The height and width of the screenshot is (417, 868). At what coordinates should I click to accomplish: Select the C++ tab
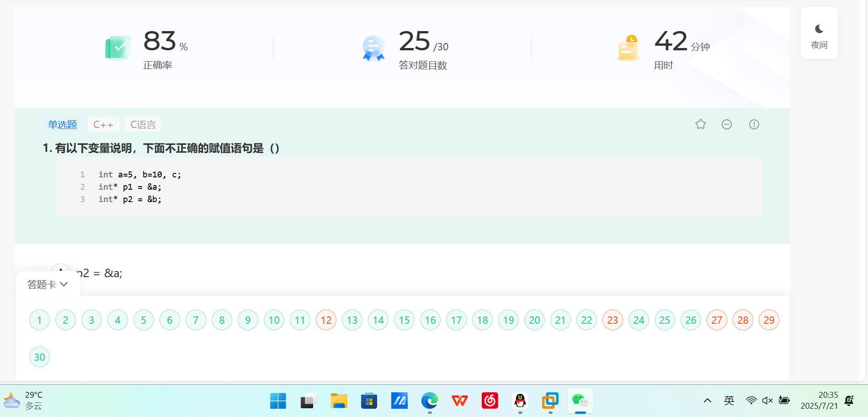[103, 124]
